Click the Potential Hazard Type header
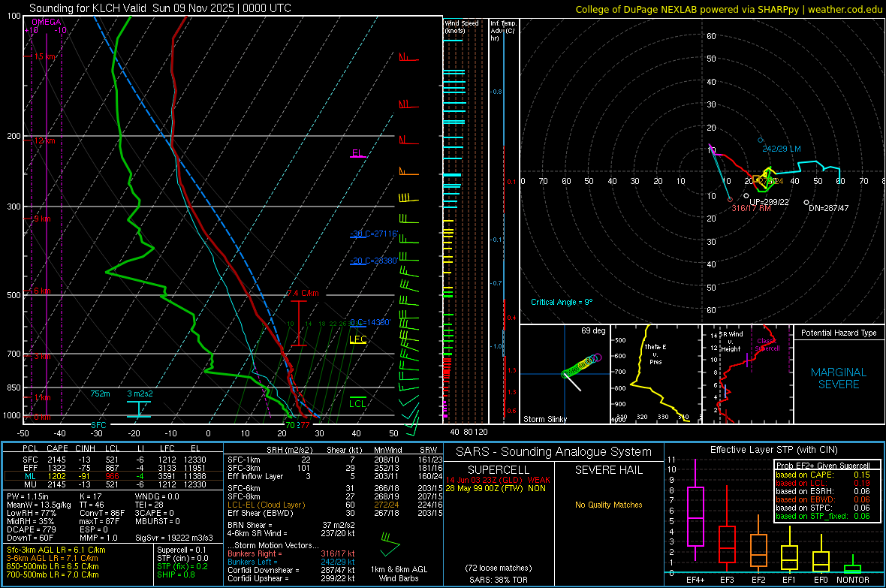The height and width of the screenshot is (588, 886). click(839, 333)
